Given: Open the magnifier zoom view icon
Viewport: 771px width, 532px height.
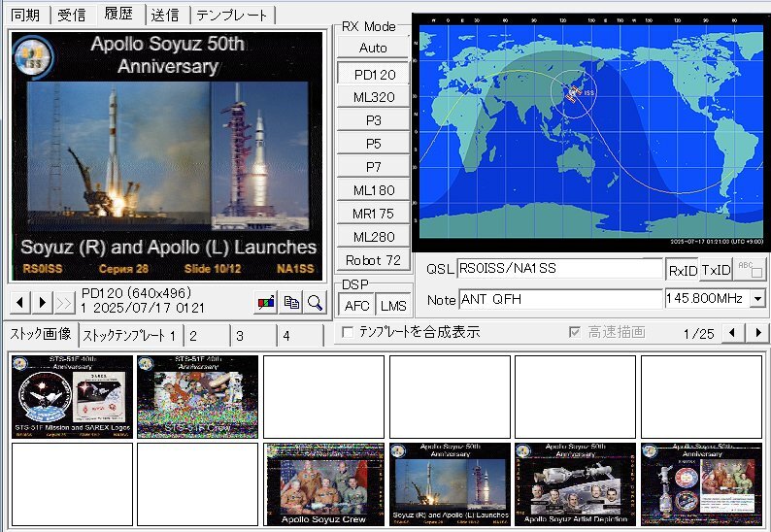Looking at the screenshot, I should [x=315, y=302].
